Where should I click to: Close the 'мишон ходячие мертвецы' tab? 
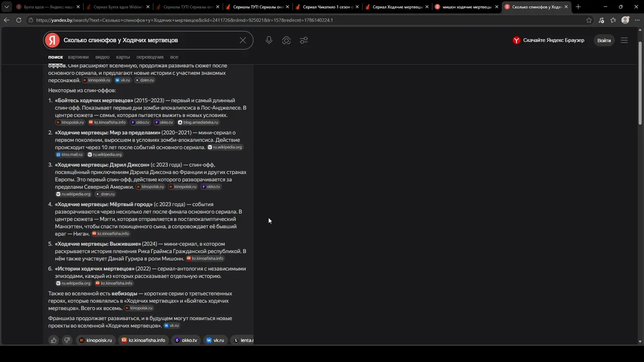[497, 7]
